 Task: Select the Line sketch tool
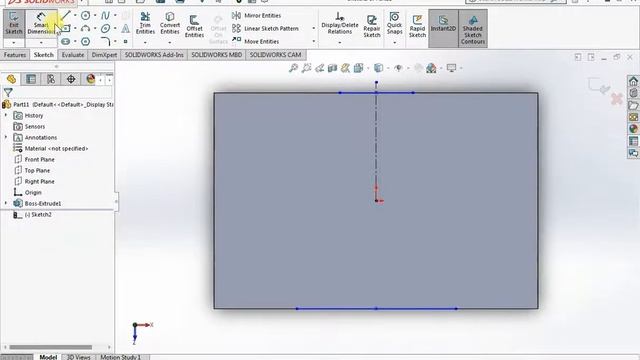66,16
